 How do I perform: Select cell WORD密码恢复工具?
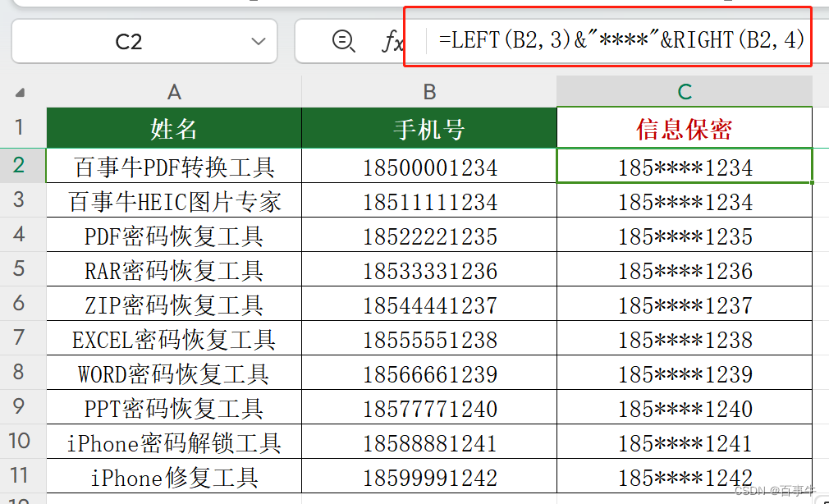point(174,373)
